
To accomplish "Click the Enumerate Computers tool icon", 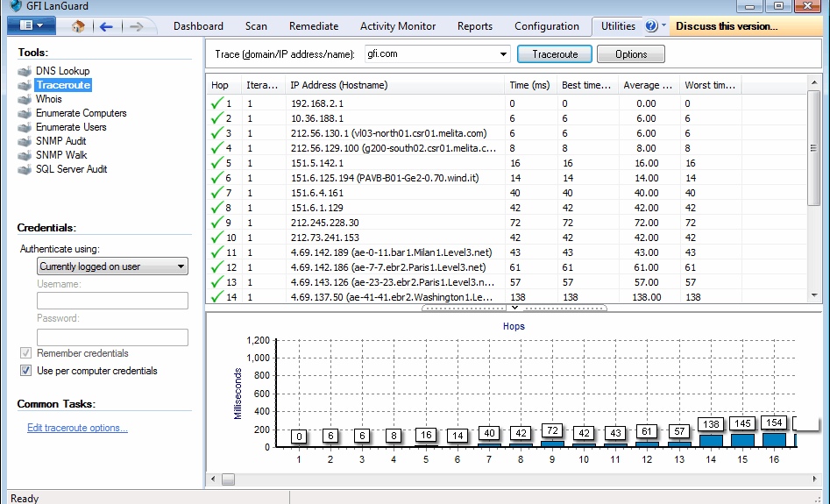I will coord(25,113).
